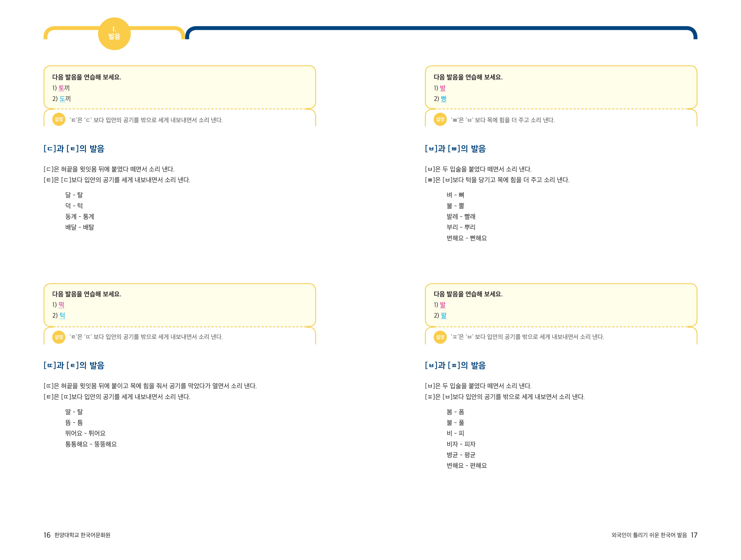The image size is (741, 560).
Task: Click the 설명 badge beside the ㅌ/ㄷ explanation
Action: [x=59, y=120]
